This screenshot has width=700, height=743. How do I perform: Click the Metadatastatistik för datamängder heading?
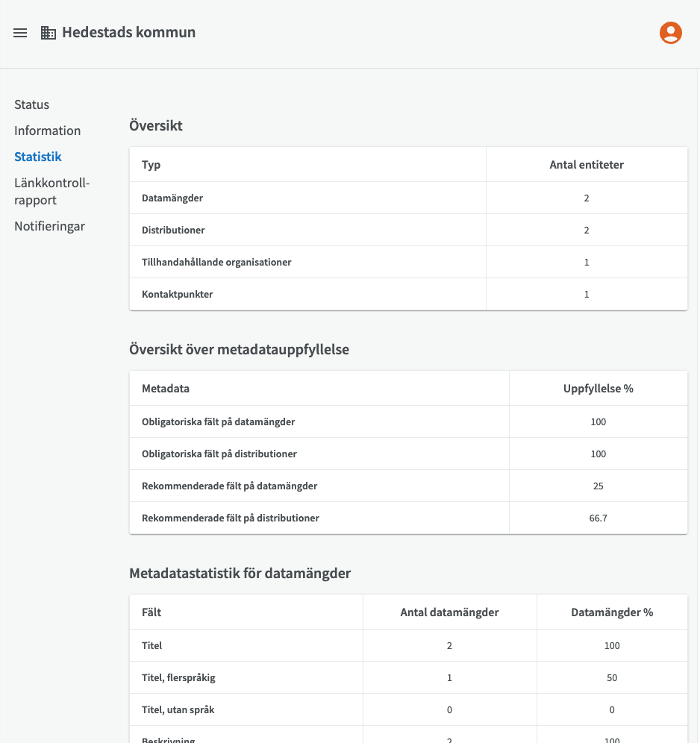click(x=240, y=574)
